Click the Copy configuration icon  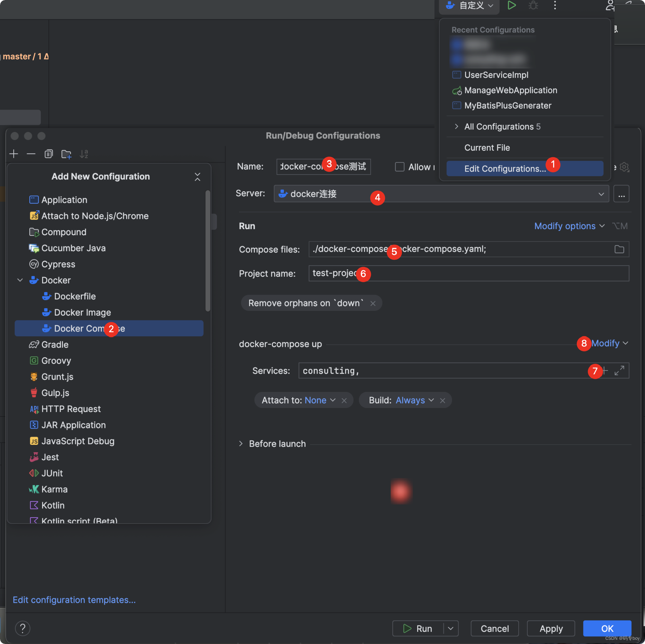click(x=49, y=154)
